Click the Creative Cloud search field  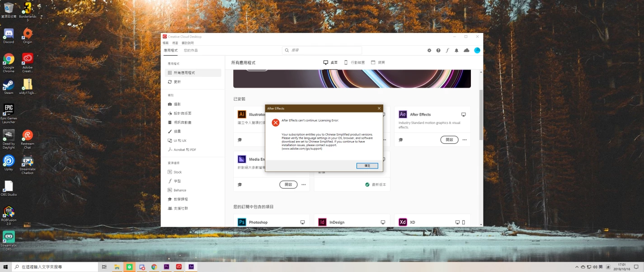pyautogui.click(x=322, y=50)
